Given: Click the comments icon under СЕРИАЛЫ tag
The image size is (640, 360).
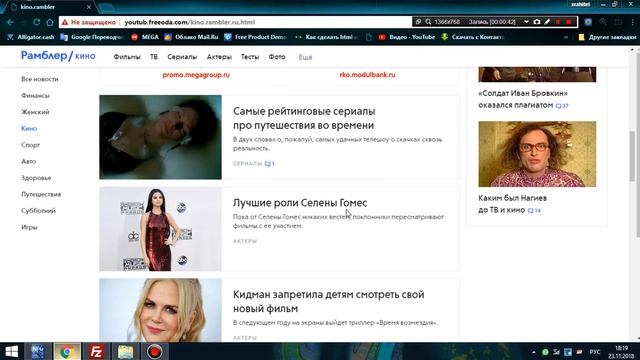Looking at the screenshot, I should click(269, 164).
